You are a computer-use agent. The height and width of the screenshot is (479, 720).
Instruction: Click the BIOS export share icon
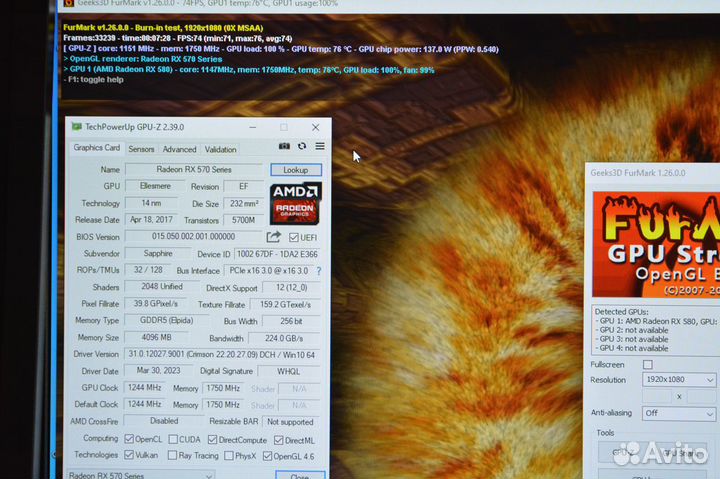(x=273, y=237)
